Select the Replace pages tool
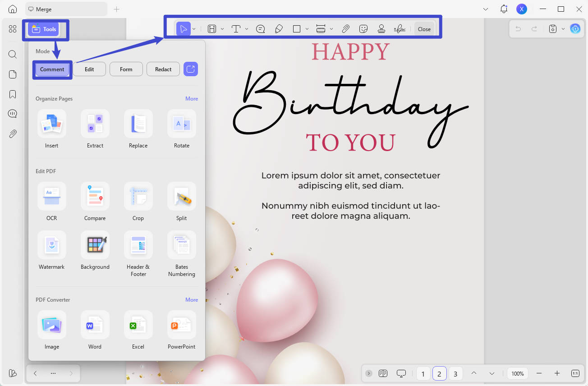588x386 pixels. coord(138,129)
